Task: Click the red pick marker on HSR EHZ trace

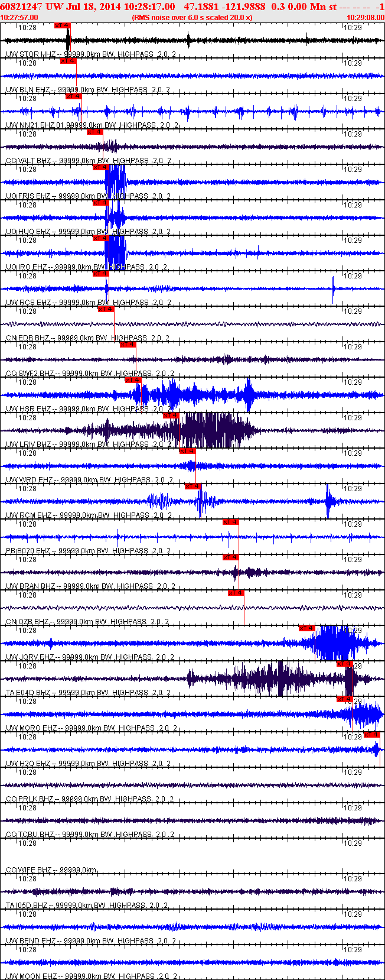Action: (x=133, y=380)
